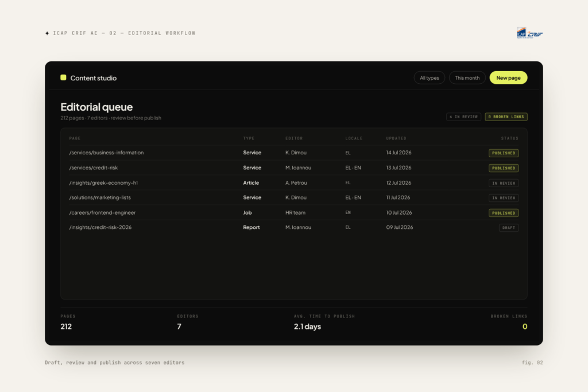Viewport: 588px width, 392px height.
Task: Click the PAGE column header
Action: (x=75, y=138)
